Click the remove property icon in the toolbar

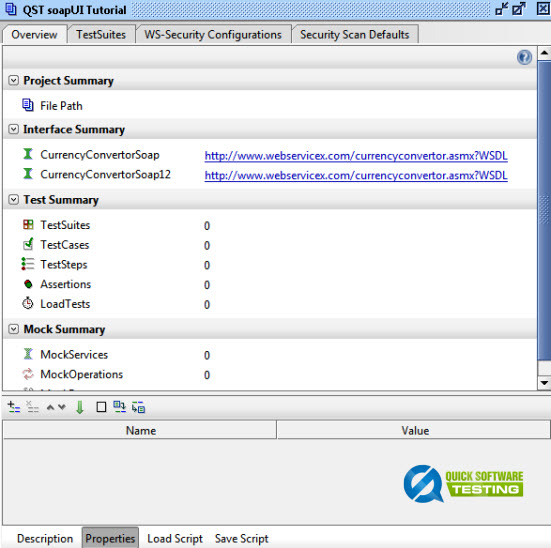tap(32, 407)
